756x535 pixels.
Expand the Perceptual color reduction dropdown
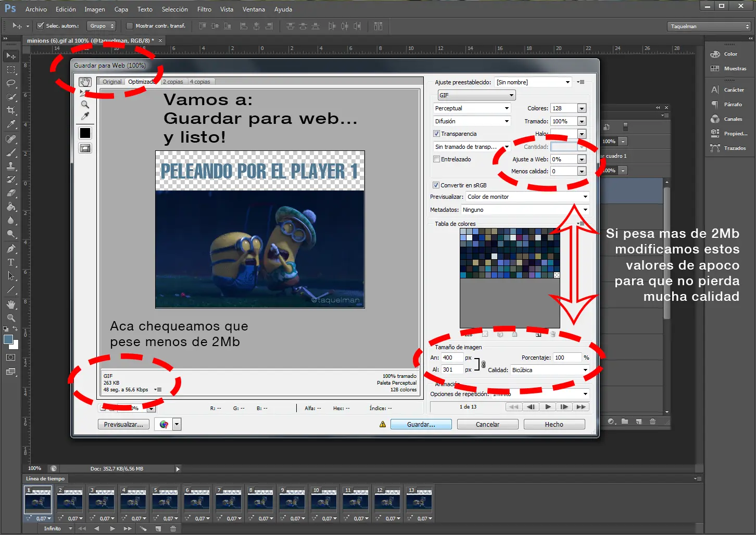coord(472,108)
